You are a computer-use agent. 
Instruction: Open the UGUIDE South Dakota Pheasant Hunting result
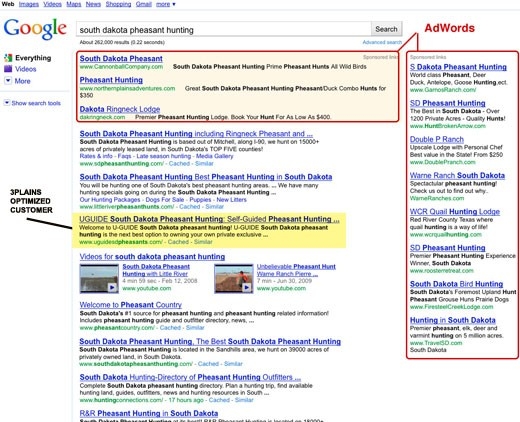click(209, 219)
